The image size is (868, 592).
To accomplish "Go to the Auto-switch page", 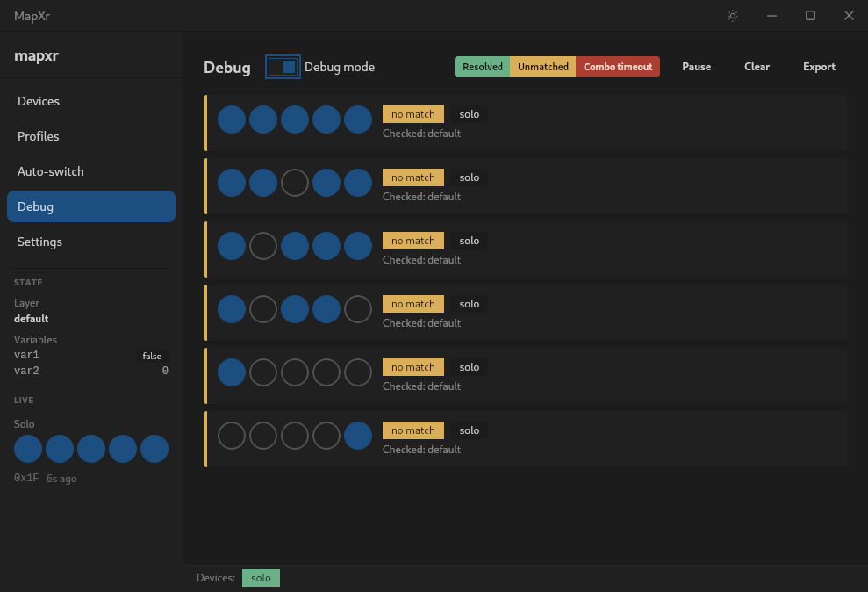I will point(51,171).
